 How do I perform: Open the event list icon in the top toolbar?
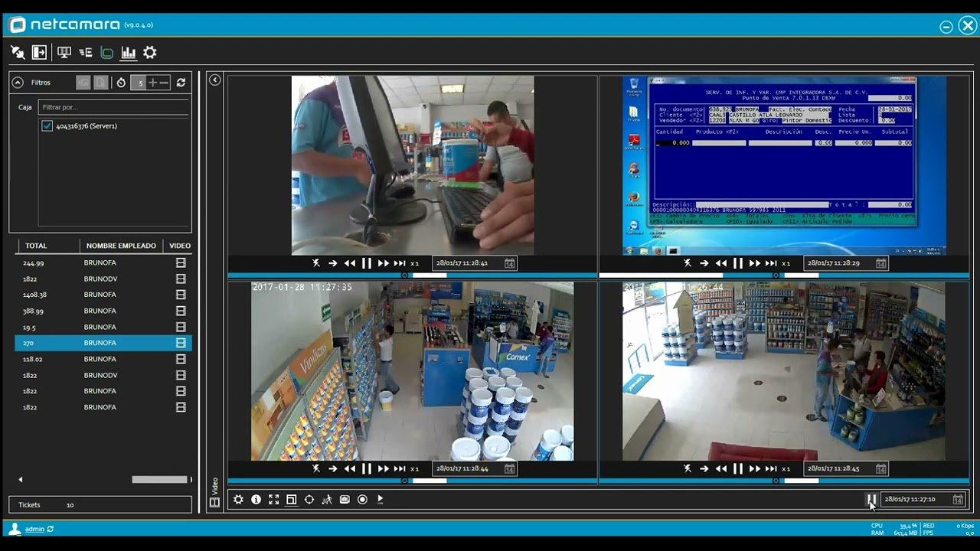[x=86, y=52]
